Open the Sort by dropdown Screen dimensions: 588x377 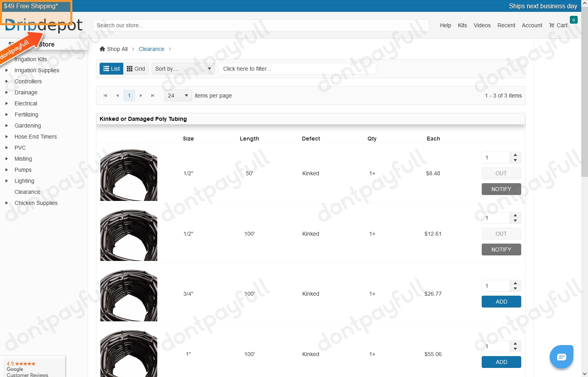coord(183,69)
